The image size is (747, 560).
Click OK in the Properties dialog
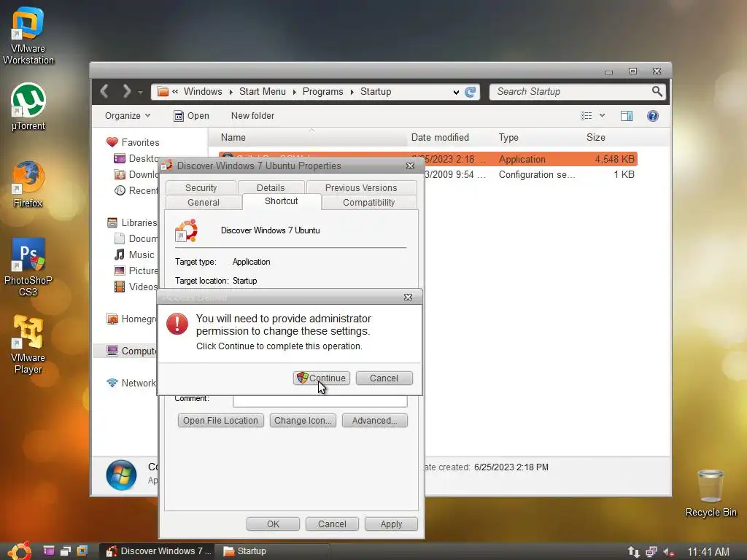pyautogui.click(x=273, y=524)
